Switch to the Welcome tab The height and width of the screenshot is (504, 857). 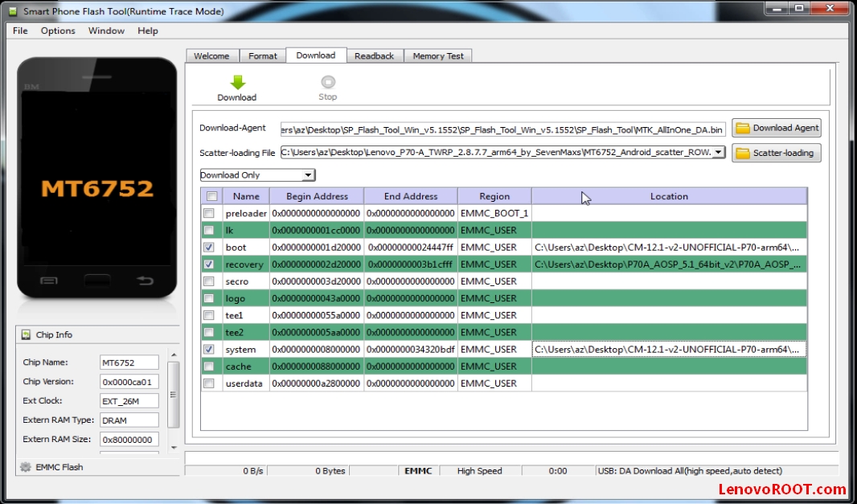(211, 55)
